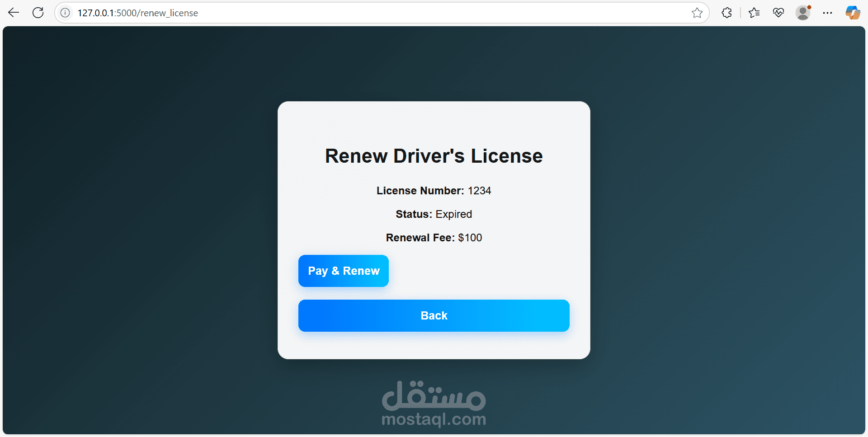Click the mostaql.com watermark text
The height and width of the screenshot is (437, 868).
point(434,419)
